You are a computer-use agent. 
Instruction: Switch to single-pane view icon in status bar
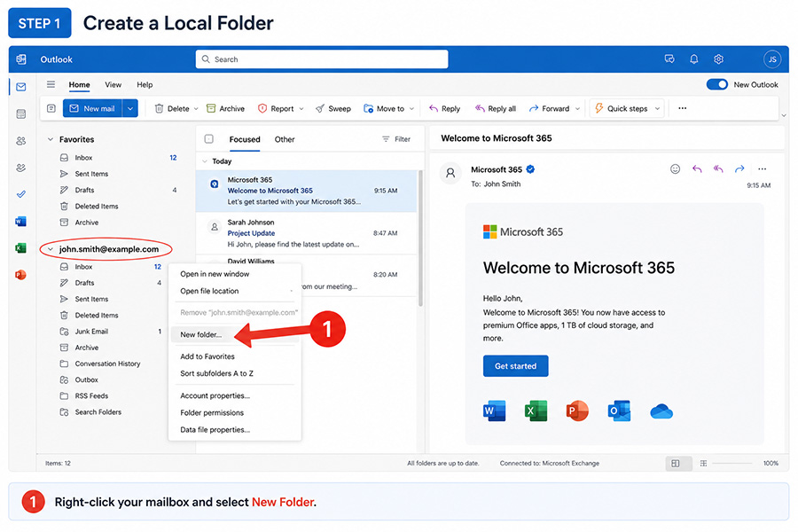[676, 463]
